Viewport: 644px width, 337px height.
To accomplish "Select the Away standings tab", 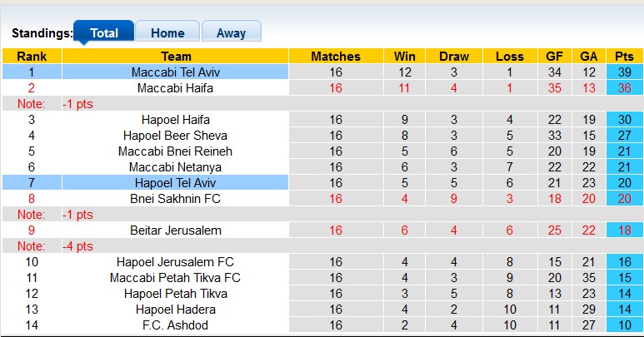I will coord(231,33).
